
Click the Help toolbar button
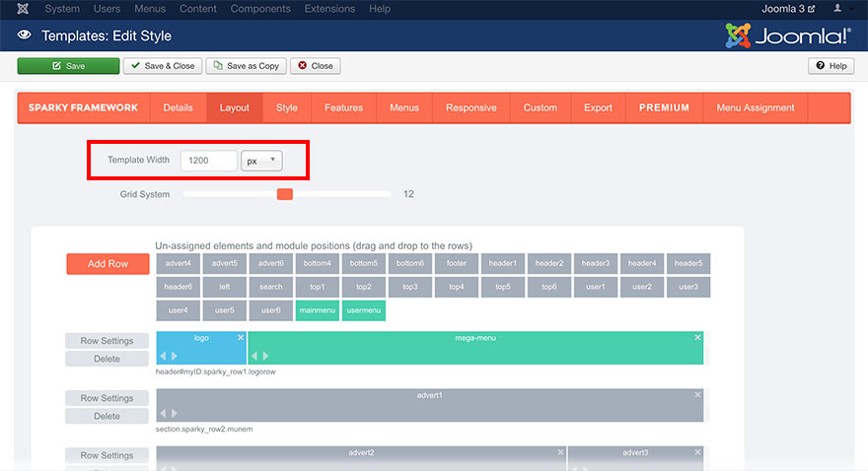point(831,66)
